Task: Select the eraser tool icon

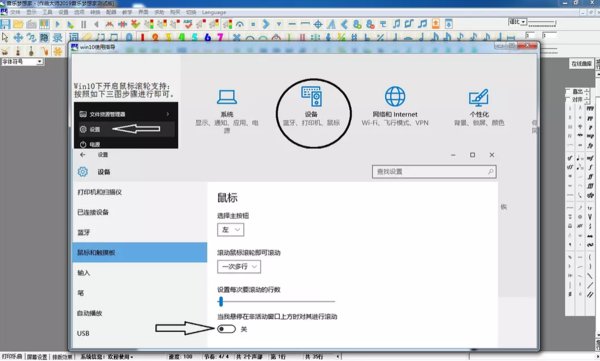Action: (x=87, y=38)
